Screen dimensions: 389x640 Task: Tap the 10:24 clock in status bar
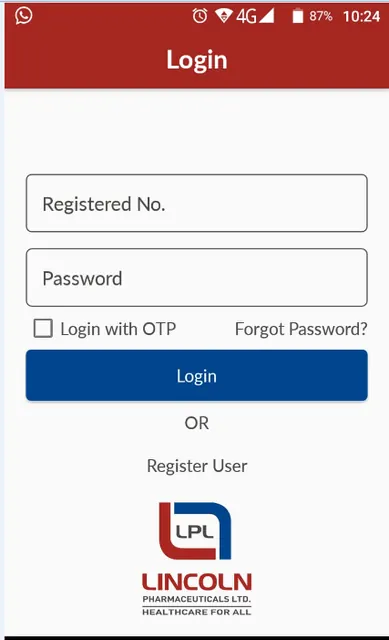tap(361, 16)
